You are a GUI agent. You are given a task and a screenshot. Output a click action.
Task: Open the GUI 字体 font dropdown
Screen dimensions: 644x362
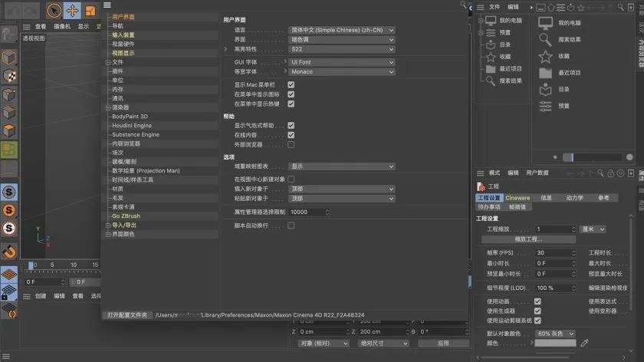coord(342,61)
